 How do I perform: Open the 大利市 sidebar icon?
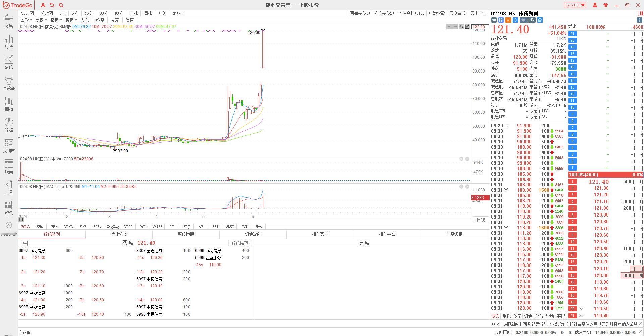[9, 146]
